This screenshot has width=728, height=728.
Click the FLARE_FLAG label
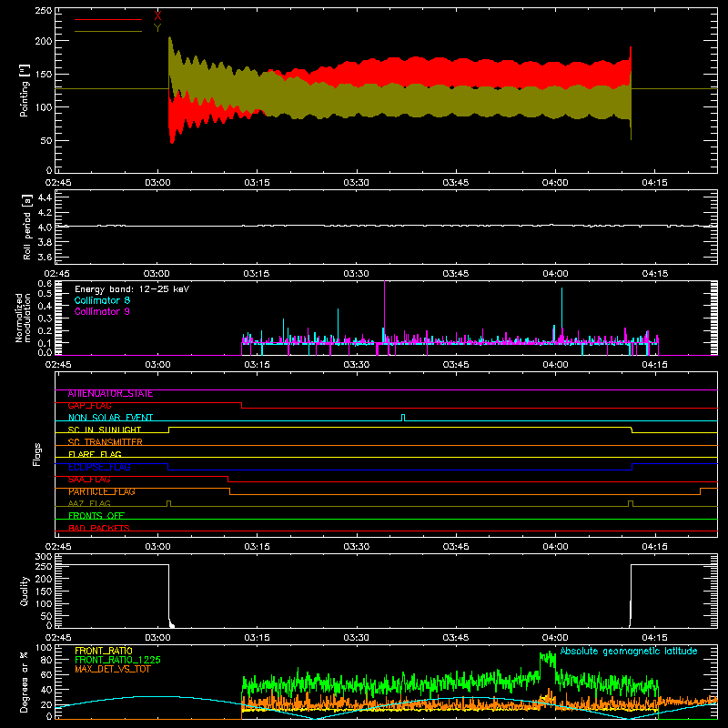95,454
